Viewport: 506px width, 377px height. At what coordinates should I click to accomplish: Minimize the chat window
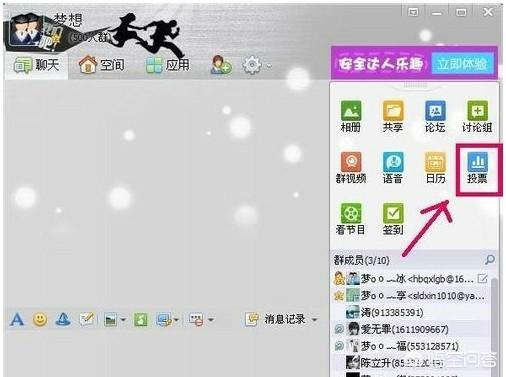pyautogui.click(x=437, y=13)
